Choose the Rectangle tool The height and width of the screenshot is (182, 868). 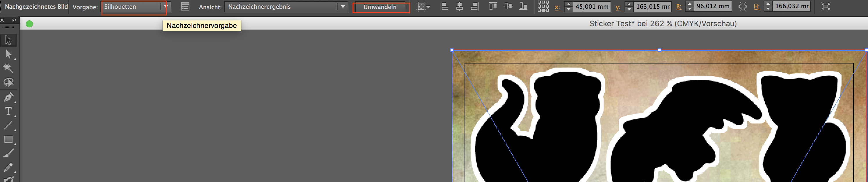pyautogui.click(x=8, y=139)
